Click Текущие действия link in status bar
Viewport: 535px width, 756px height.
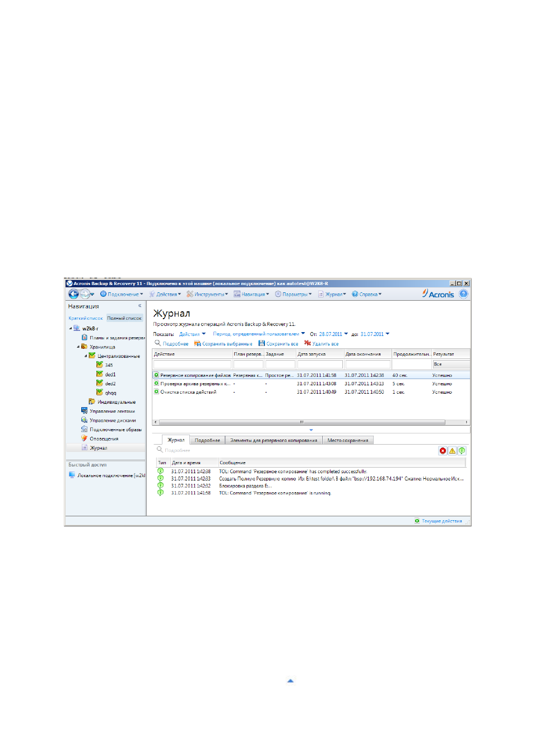442,521
